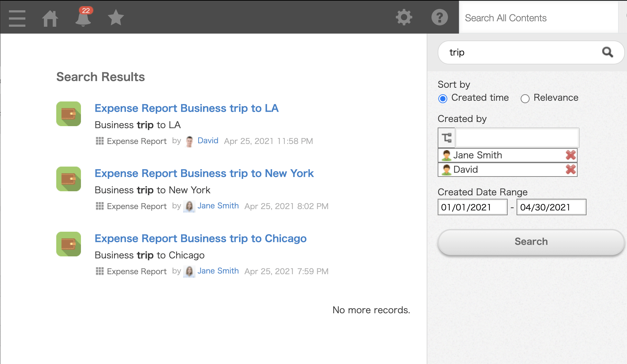View David's user profile link
Viewport: 627px width, 364px height.
[208, 141]
